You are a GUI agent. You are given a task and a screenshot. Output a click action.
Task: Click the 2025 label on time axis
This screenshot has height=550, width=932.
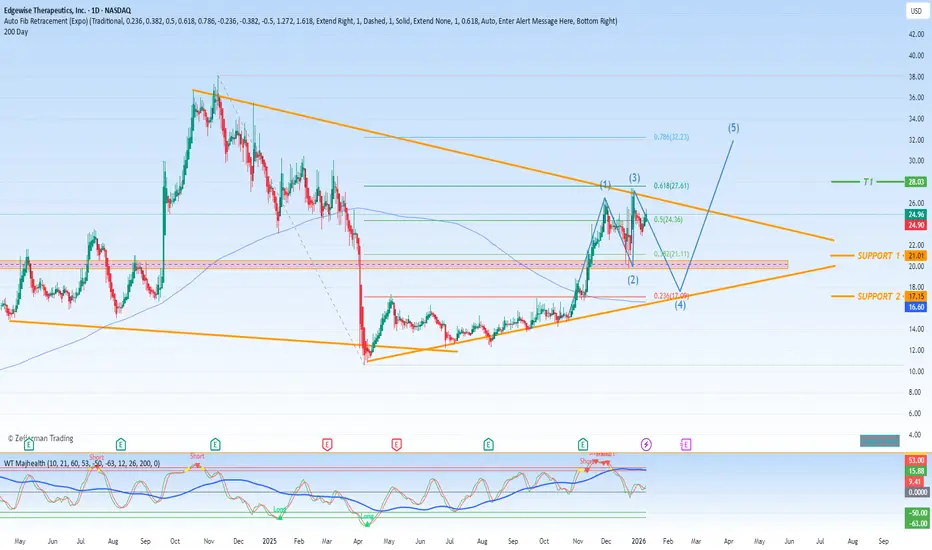pos(270,541)
